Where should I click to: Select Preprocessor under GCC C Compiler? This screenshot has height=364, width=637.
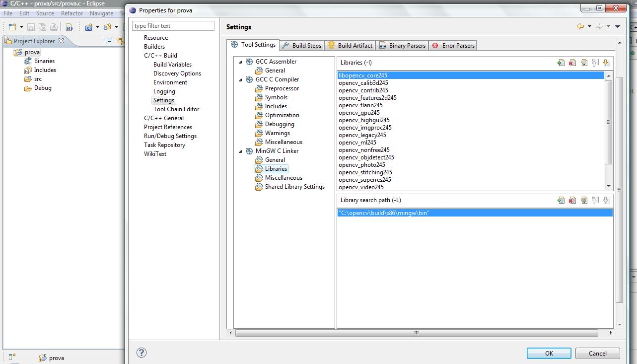(x=282, y=88)
